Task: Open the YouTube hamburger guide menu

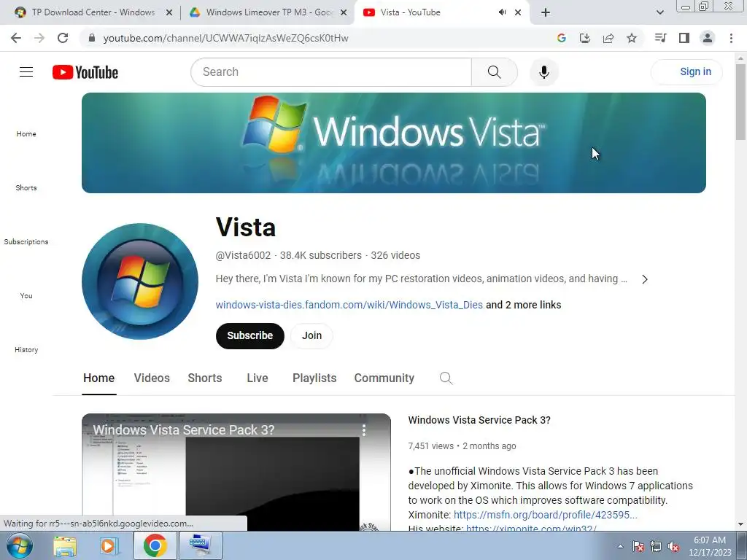Action: coord(26,72)
